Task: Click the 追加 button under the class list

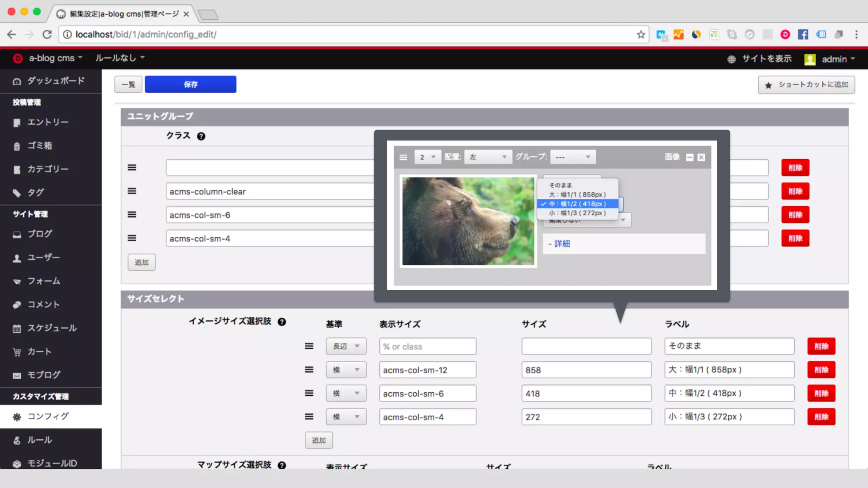Action: (142, 262)
